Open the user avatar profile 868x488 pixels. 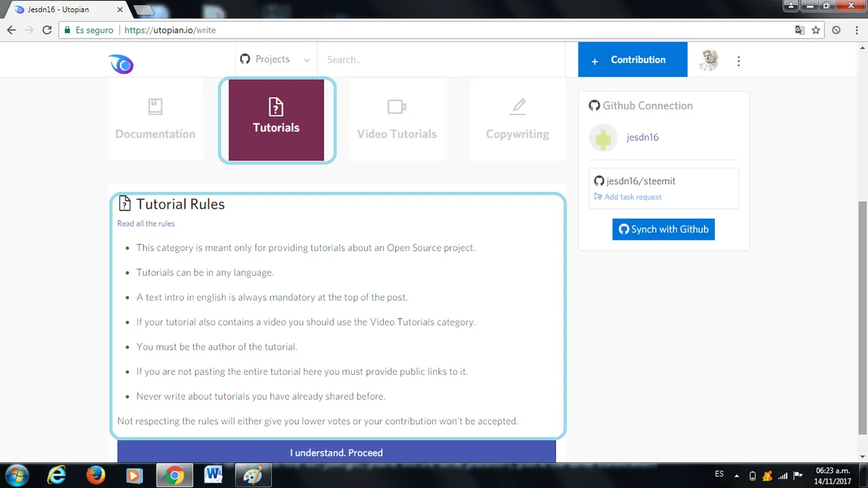709,60
